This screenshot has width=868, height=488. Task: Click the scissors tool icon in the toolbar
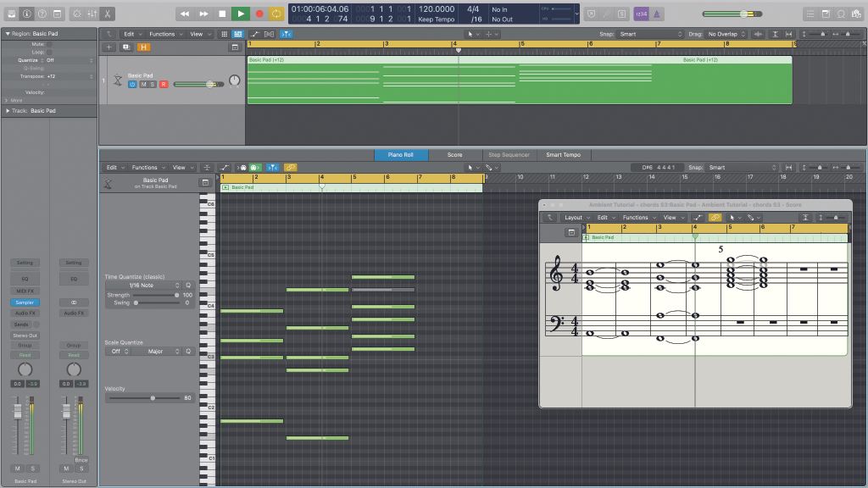109,13
